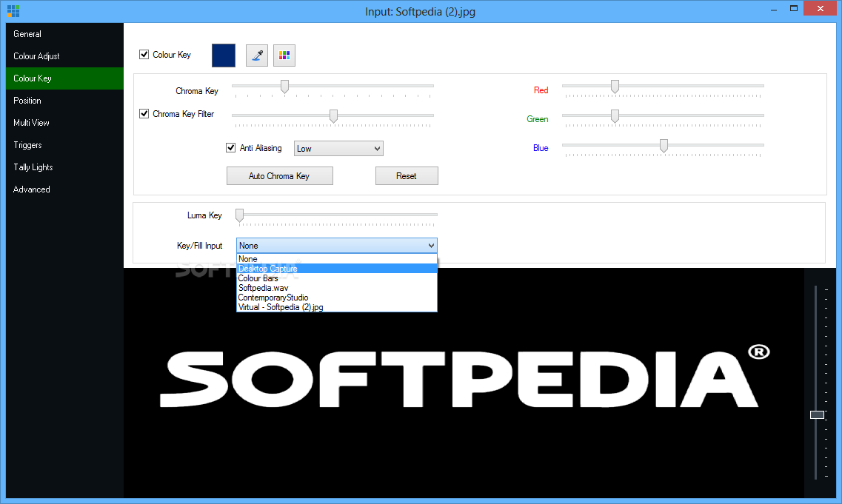This screenshot has width=842, height=504.
Task: Select Virtual - Softpedia (2).jpg entry
Action: tap(337, 307)
